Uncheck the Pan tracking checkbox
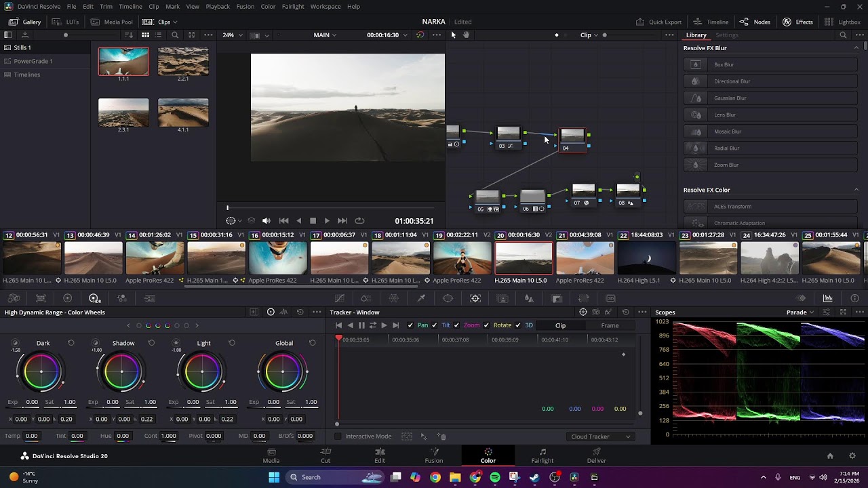Viewport: 868px width, 488px height. pyautogui.click(x=410, y=325)
